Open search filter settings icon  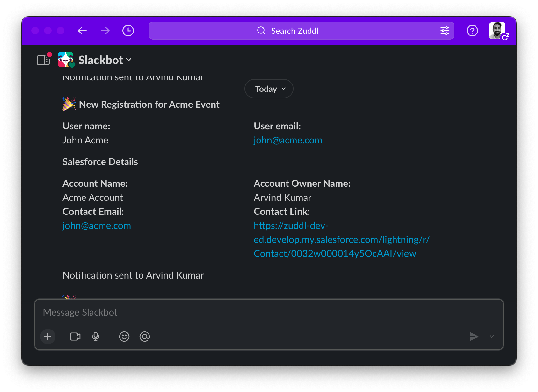click(x=445, y=31)
